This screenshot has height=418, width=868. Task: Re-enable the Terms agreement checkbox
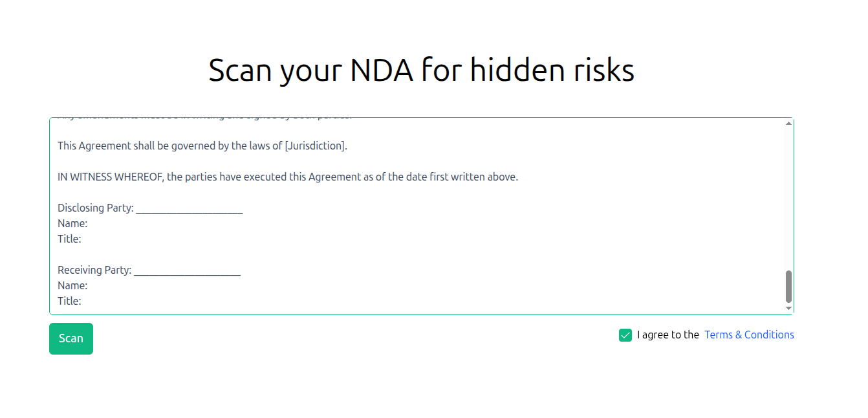pyautogui.click(x=625, y=335)
